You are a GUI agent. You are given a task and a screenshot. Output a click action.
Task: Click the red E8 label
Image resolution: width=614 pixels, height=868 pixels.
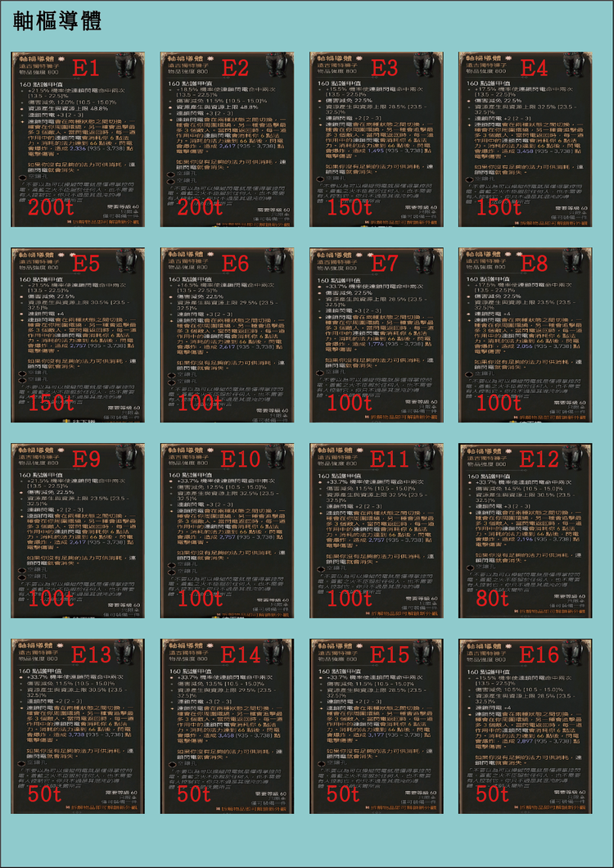coord(535,264)
